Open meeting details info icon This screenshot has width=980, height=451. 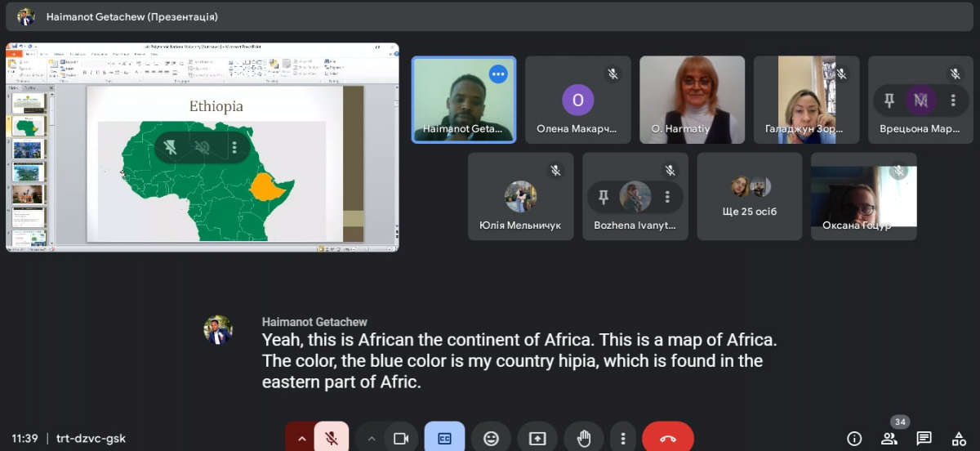[x=854, y=439]
